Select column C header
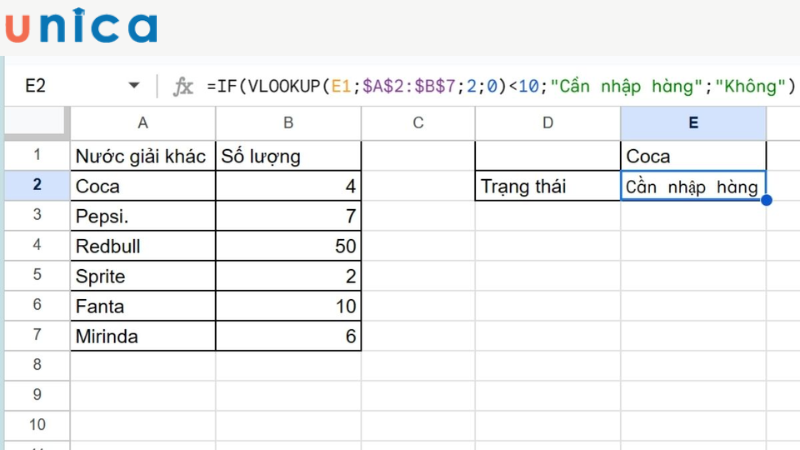Viewport: 800px width, 450px height. [x=418, y=123]
